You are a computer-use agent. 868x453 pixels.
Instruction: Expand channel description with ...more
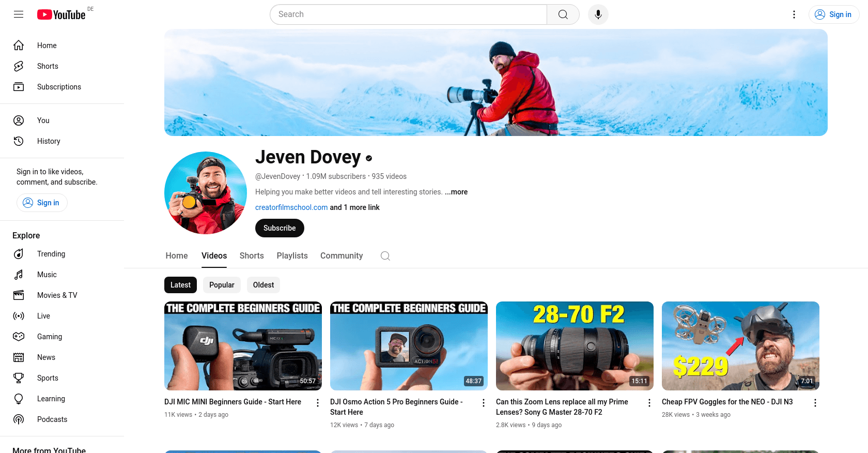456,192
